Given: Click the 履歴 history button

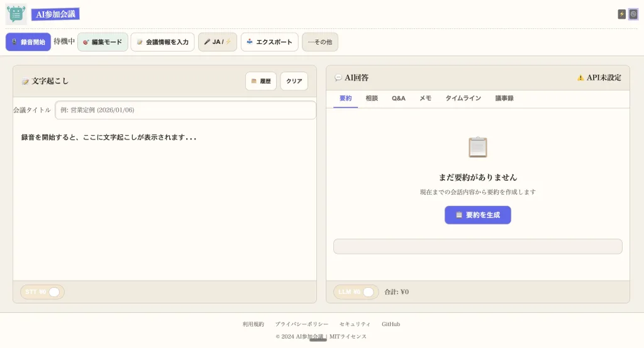Looking at the screenshot, I should pyautogui.click(x=260, y=81).
